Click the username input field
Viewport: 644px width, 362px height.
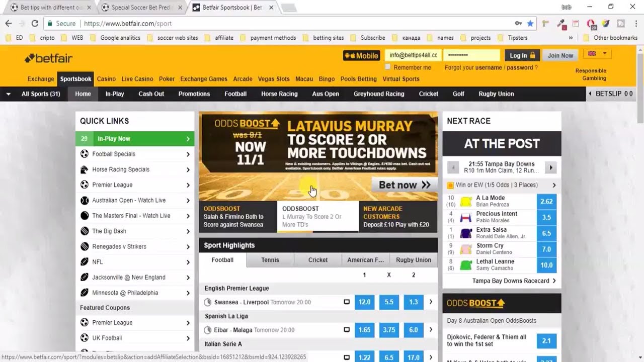413,55
